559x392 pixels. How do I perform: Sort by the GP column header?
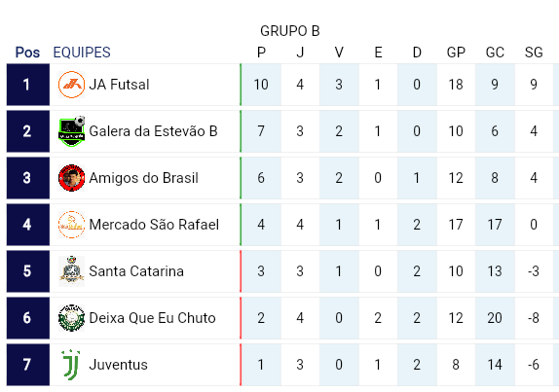coord(456,53)
